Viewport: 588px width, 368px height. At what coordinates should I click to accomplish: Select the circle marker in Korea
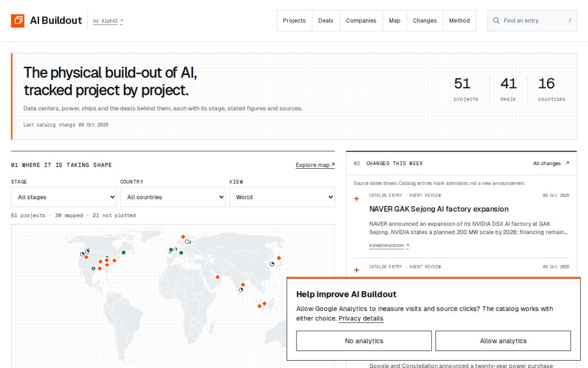[272, 264]
